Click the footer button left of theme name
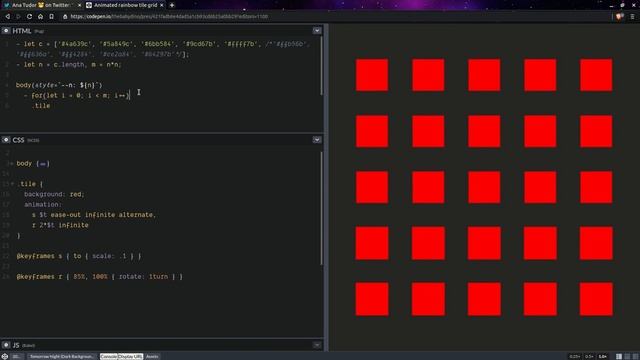The height and width of the screenshot is (360, 640). pyautogui.click(x=17, y=356)
